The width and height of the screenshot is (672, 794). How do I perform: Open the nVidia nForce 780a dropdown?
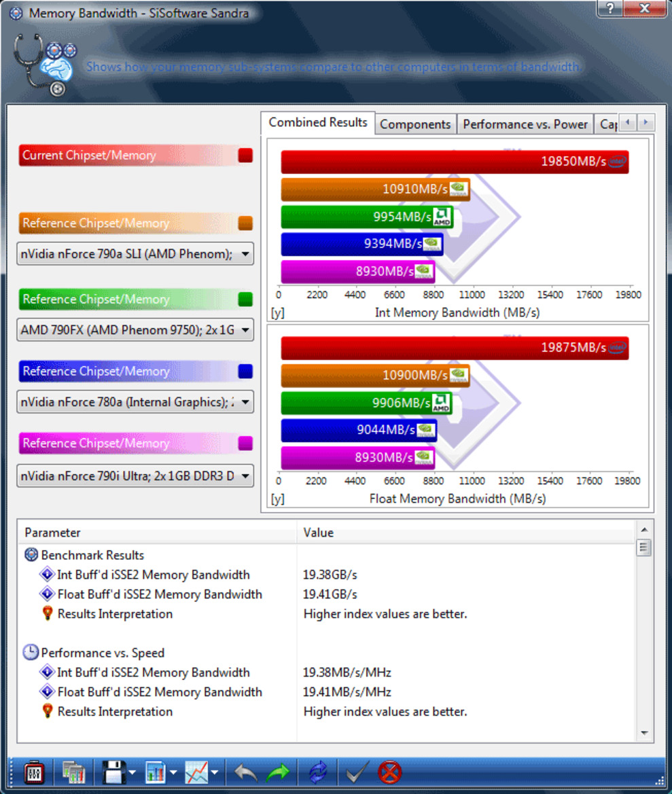(x=135, y=402)
